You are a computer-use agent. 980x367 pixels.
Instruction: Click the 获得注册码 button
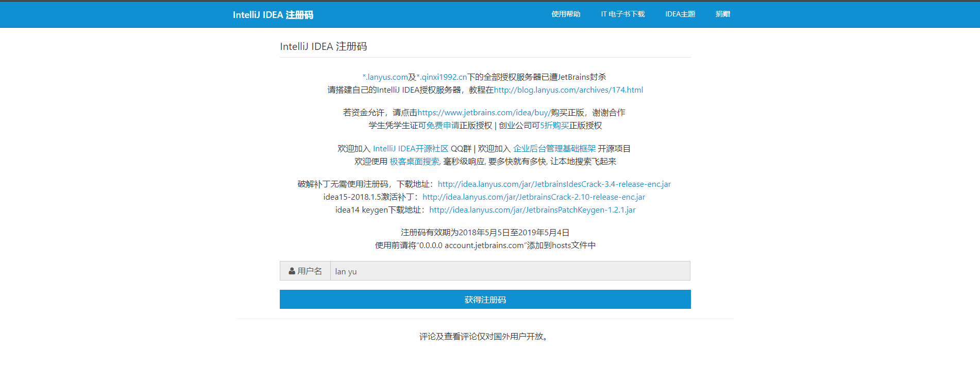485,300
